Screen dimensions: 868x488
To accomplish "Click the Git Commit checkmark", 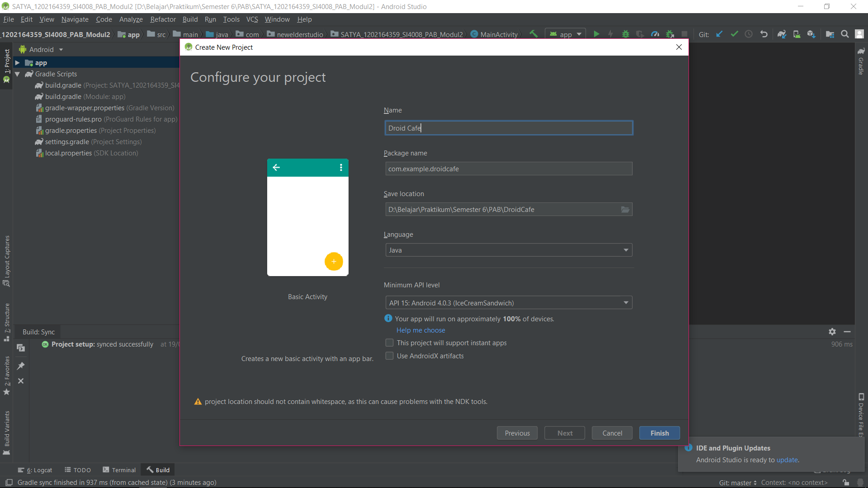I will point(734,34).
